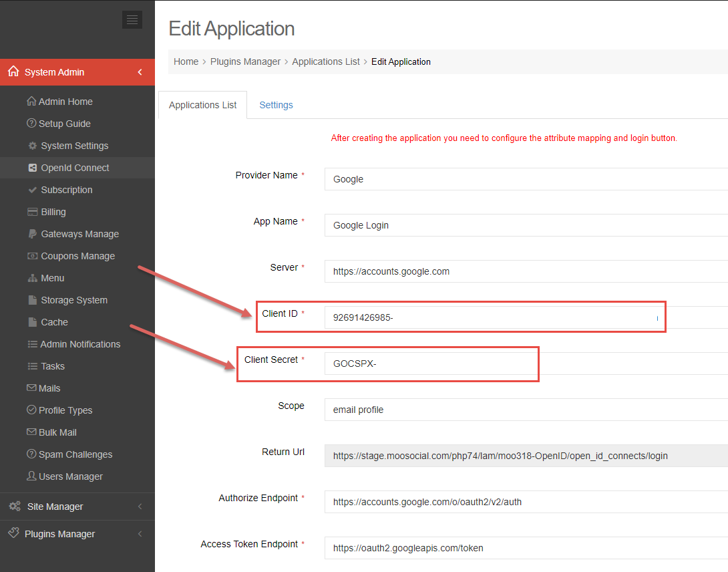Click the Server input field

(526, 271)
